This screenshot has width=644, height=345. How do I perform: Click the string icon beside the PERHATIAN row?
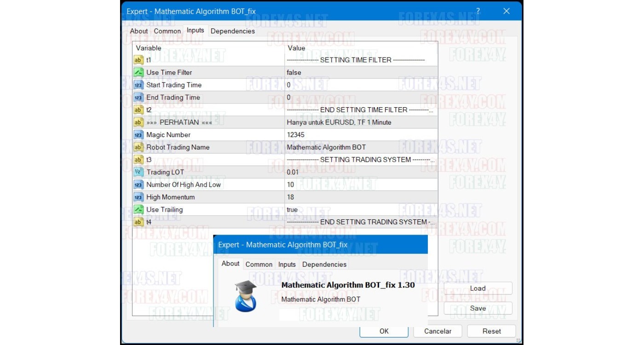pos(138,122)
